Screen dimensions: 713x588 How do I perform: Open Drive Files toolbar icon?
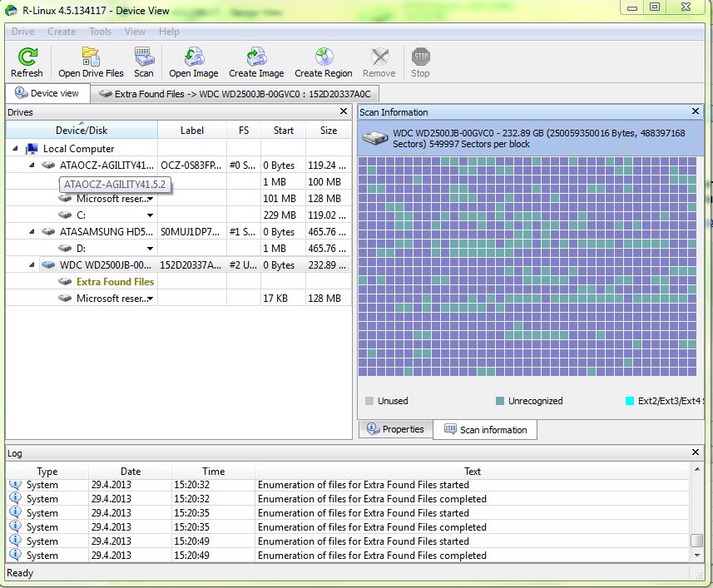coord(91,57)
